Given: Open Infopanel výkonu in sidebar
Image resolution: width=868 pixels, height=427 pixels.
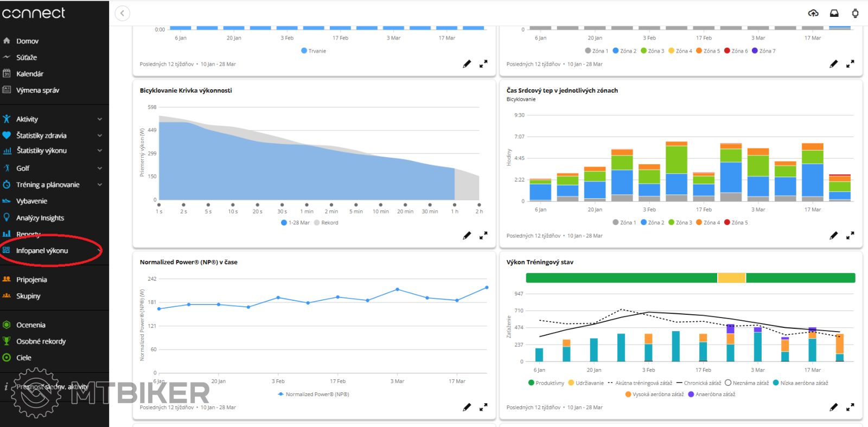Looking at the screenshot, I should tap(42, 251).
